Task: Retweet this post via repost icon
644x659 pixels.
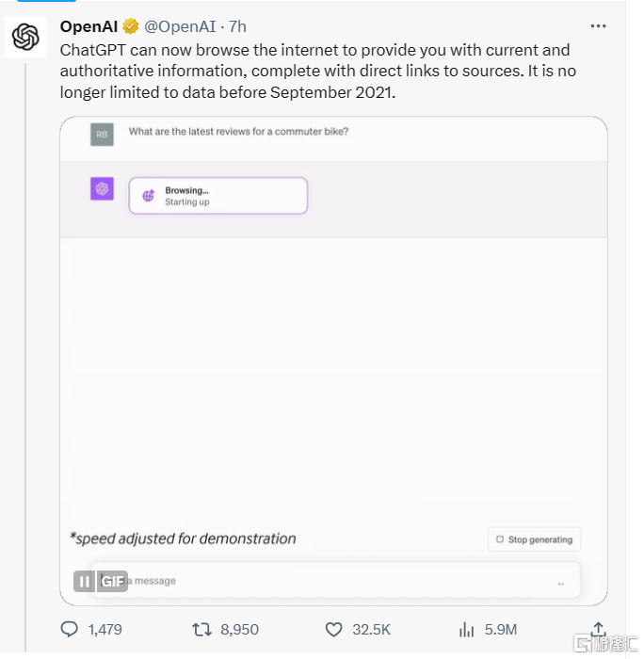Action: pos(201,629)
